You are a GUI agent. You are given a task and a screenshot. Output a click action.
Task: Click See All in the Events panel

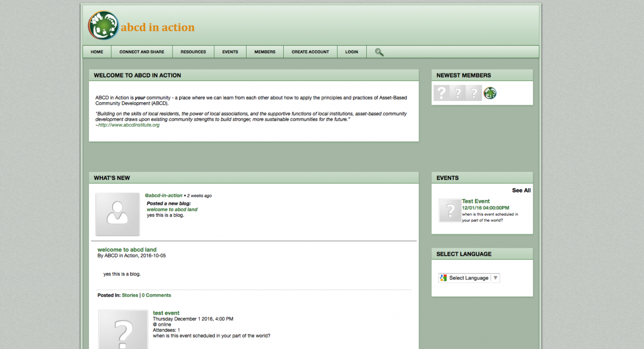tap(521, 190)
